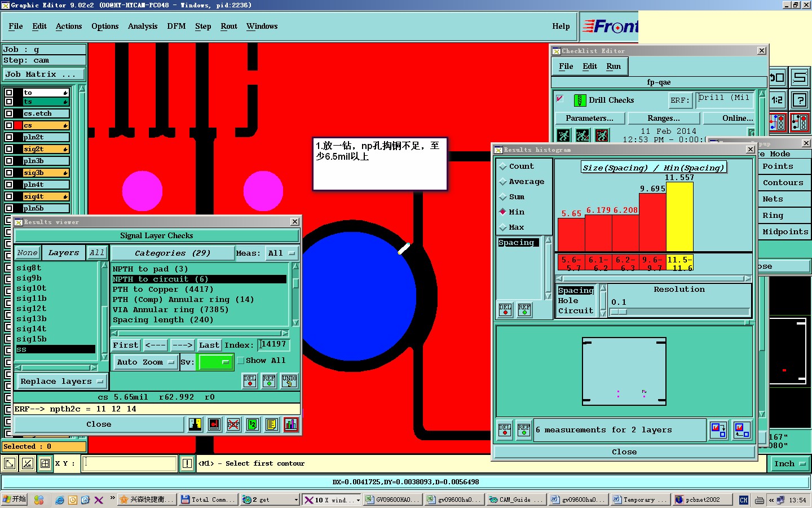This screenshot has height=508, width=812.
Task: Open the Meas All dropdown
Action: [x=281, y=253]
